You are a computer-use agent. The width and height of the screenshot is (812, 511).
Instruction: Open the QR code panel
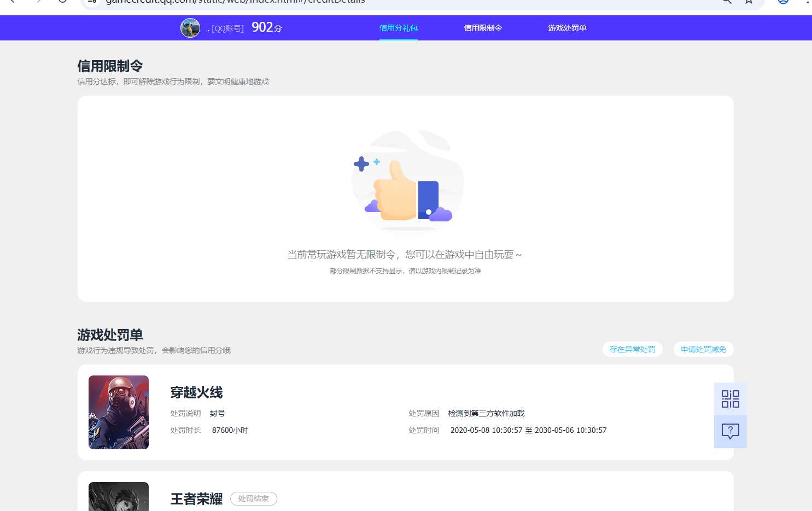[x=731, y=398]
